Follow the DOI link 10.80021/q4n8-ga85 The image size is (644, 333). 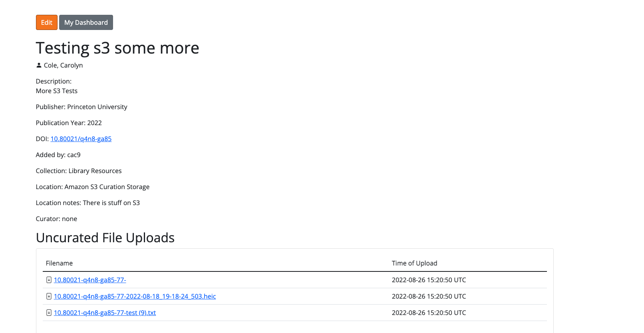pos(81,139)
